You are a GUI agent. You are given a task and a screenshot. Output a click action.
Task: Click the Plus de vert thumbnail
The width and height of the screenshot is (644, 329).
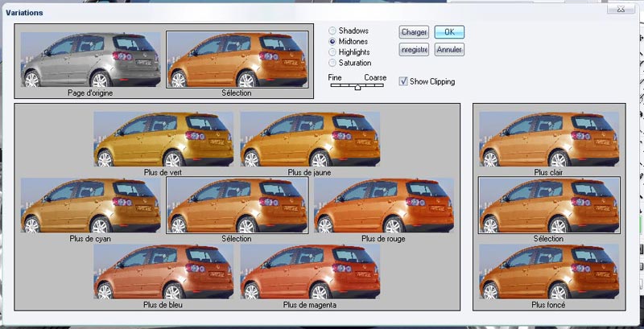pos(163,139)
